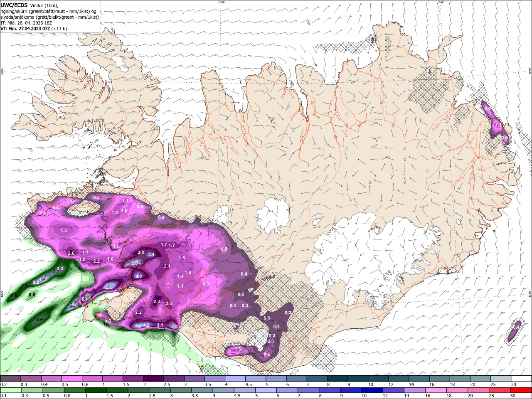Pick the darkest green swatch labeled 1 on lower scale
The height and width of the screenshot is (399, 532).
point(97,390)
